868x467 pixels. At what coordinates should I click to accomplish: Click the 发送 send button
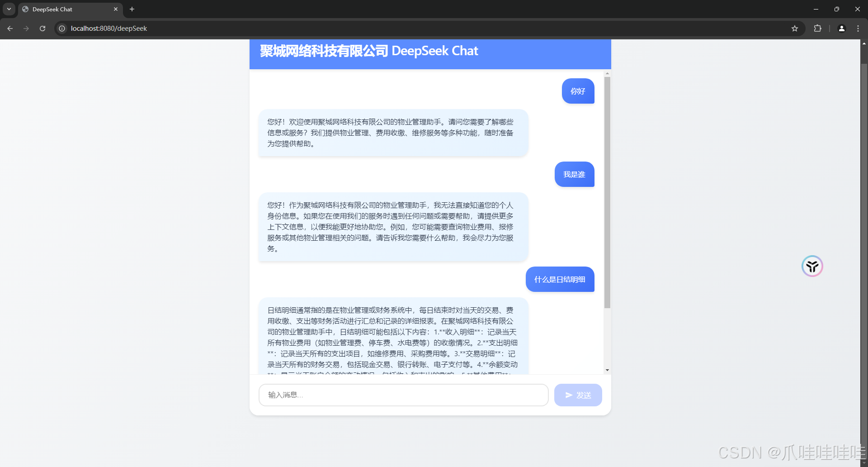(578, 395)
